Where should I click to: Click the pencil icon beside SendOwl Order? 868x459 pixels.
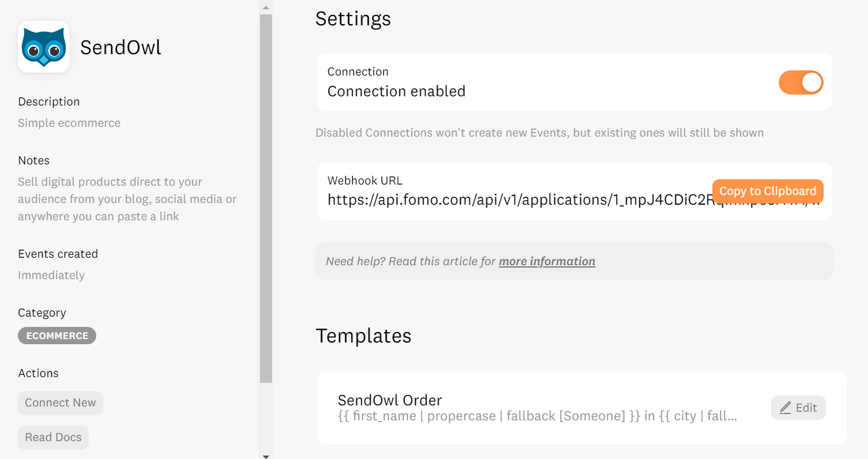pyautogui.click(x=786, y=408)
